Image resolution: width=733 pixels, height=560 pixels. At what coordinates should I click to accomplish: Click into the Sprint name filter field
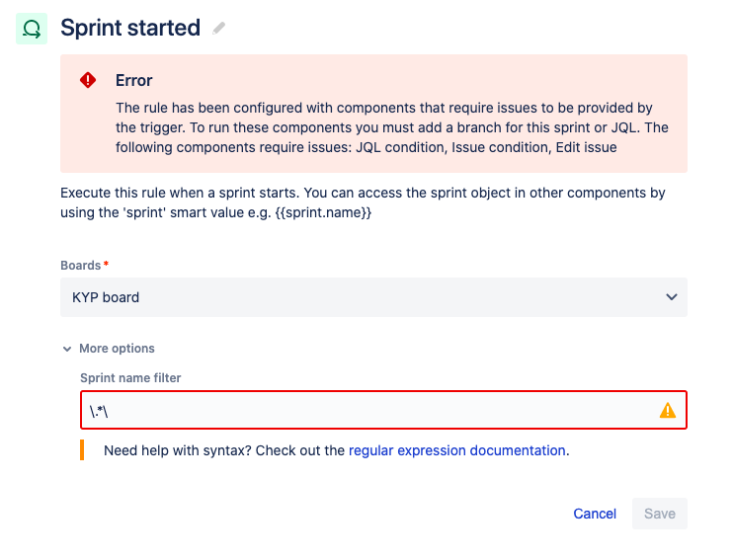click(383, 410)
